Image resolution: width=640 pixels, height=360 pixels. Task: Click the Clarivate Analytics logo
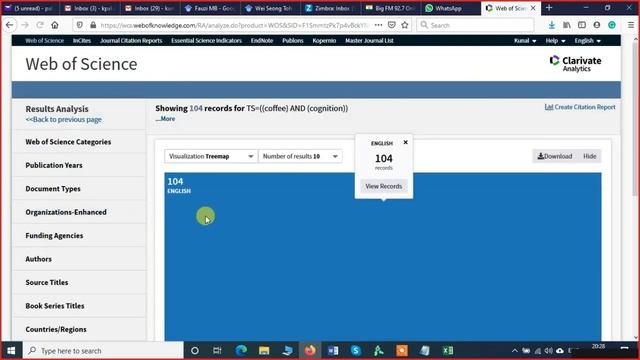click(x=575, y=64)
